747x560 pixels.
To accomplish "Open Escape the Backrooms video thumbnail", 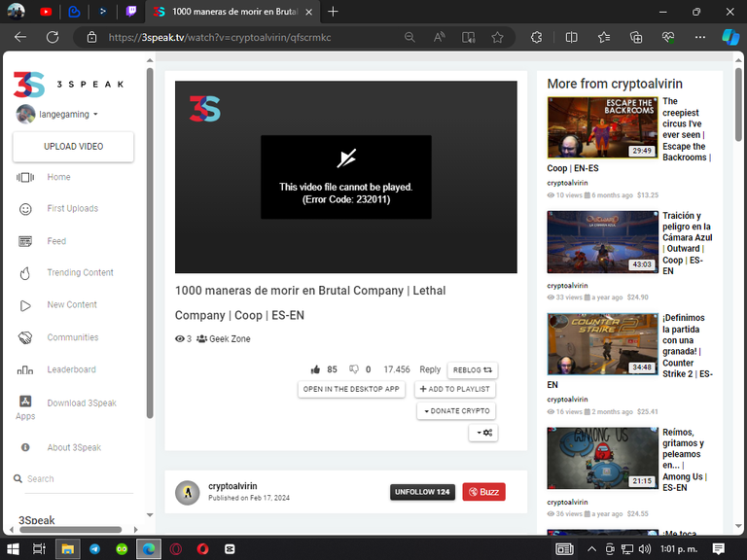I will click(x=603, y=127).
